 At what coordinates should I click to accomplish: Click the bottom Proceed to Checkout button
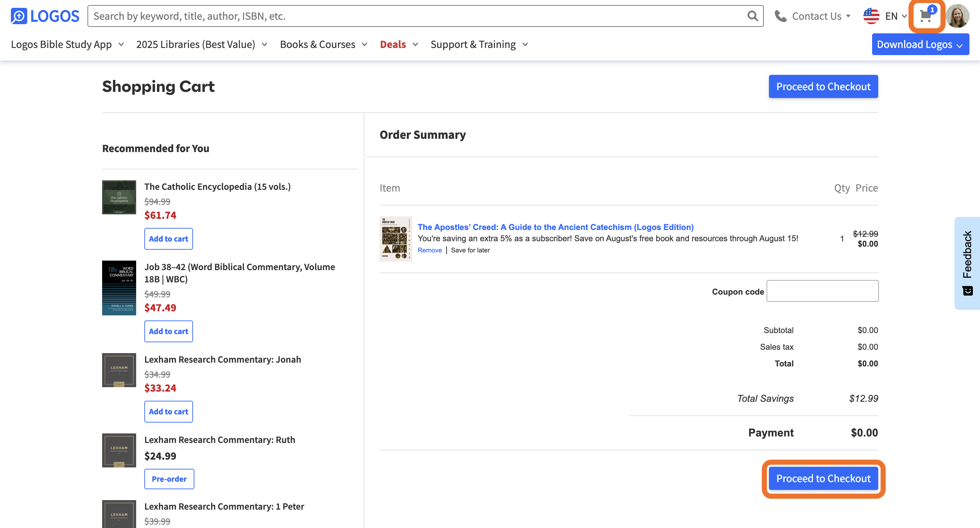pos(823,478)
